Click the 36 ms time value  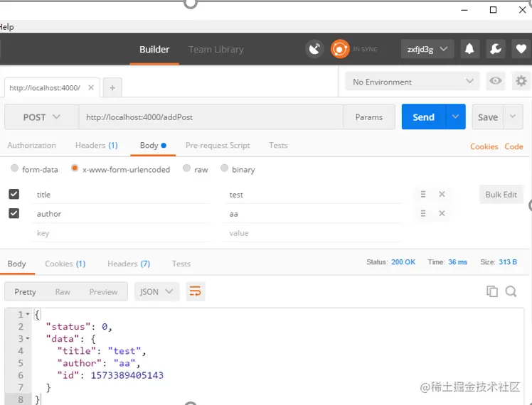[x=457, y=262]
